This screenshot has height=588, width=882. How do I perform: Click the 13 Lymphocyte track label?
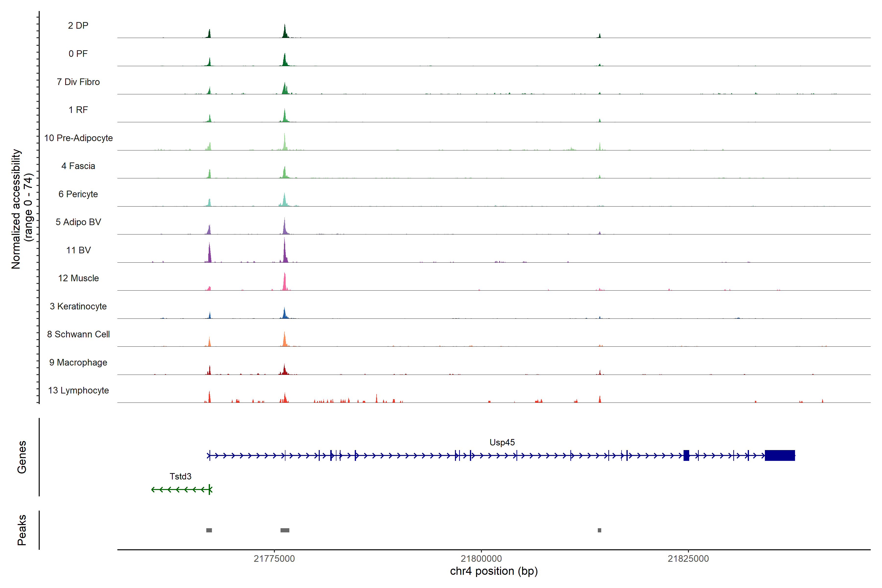click(78, 390)
